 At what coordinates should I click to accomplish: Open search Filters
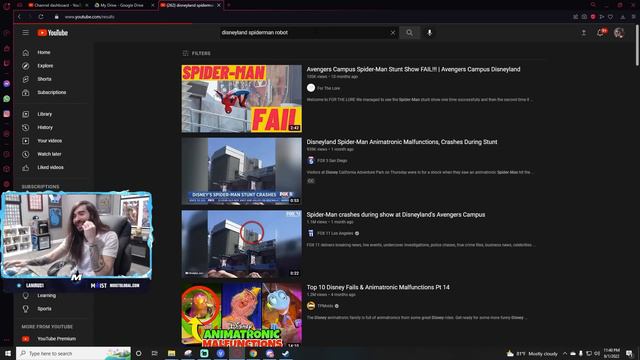[197, 53]
